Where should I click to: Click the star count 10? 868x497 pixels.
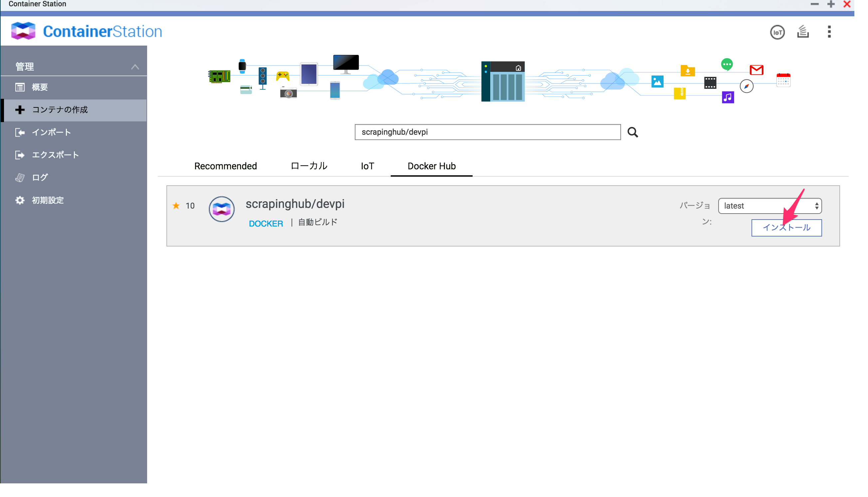tap(190, 206)
